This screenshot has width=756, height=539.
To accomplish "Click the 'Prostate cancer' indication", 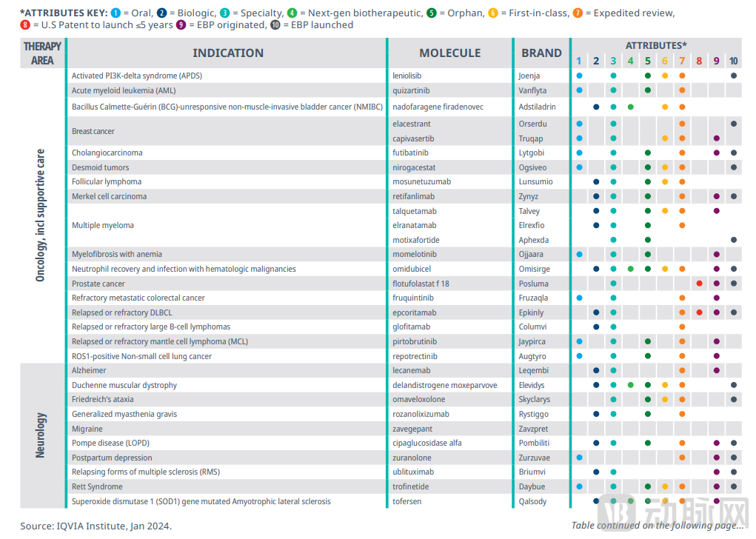I will click(x=98, y=284).
